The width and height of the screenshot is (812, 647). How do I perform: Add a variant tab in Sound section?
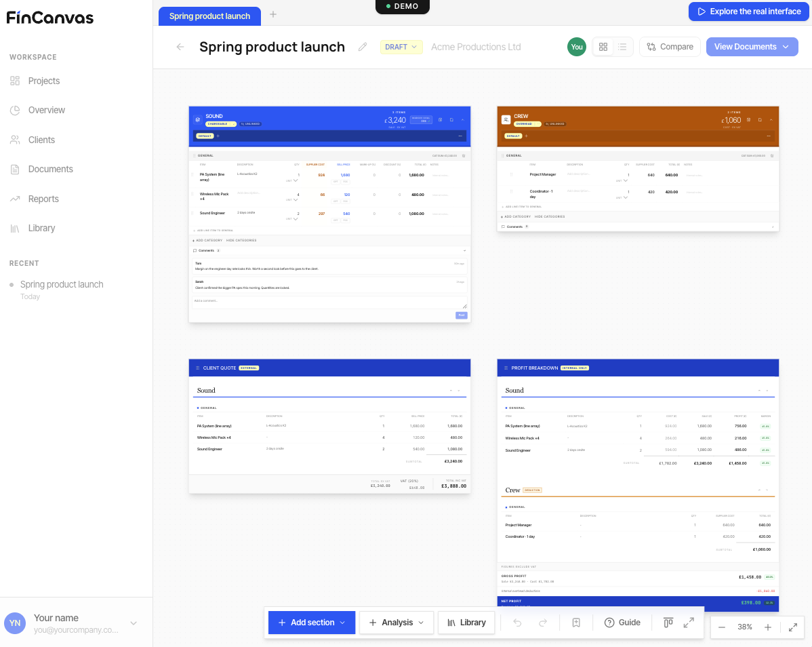(218, 136)
